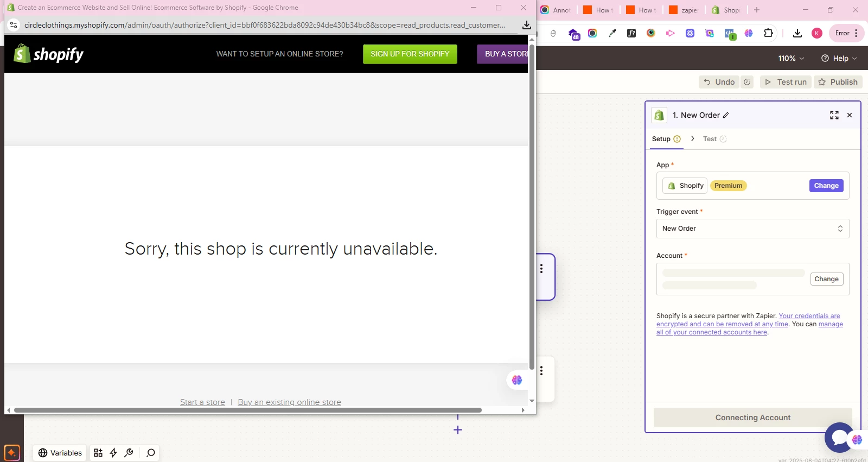Click the graduation cap extension with 48 badge
Image resolution: width=868 pixels, height=462 pixels.
[573, 34]
